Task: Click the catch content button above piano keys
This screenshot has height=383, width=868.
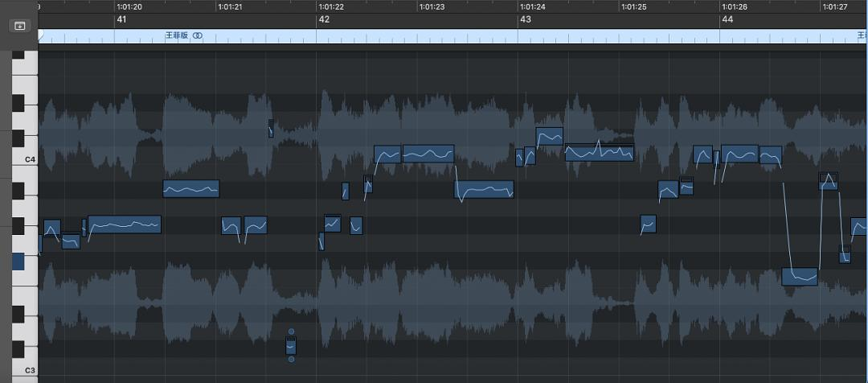Action: pyautogui.click(x=19, y=26)
